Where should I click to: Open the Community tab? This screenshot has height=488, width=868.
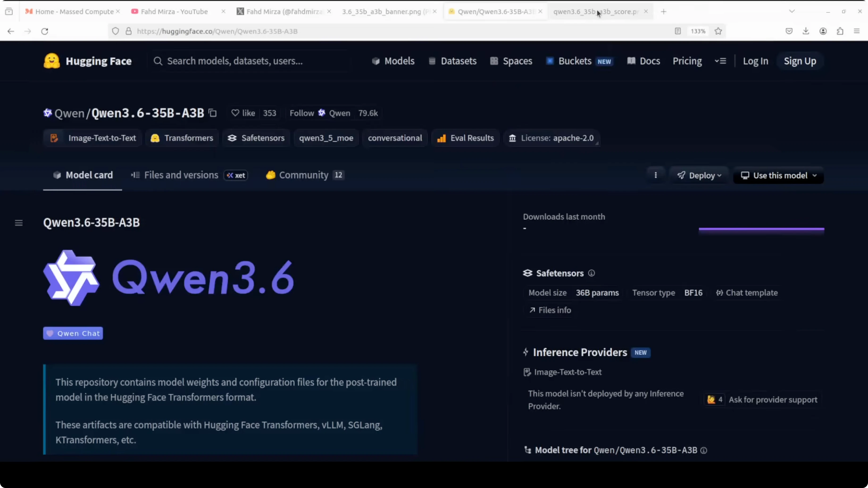tap(304, 175)
